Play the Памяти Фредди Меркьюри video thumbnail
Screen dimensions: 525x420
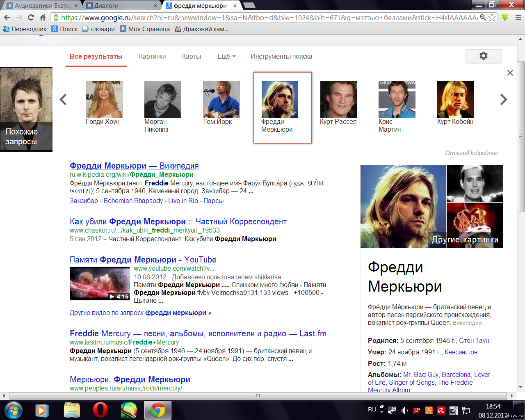click(x=100, y=283)
